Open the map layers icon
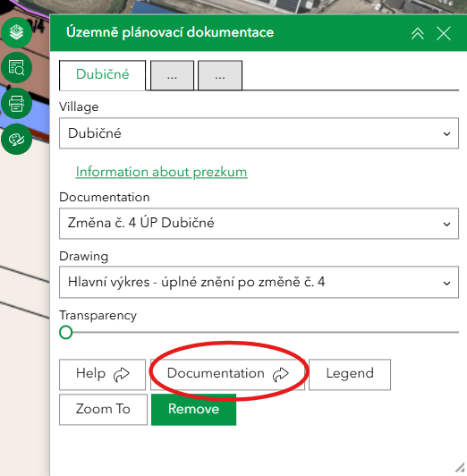Viewport: 467px width, 476px height. (x=16, y=32)
